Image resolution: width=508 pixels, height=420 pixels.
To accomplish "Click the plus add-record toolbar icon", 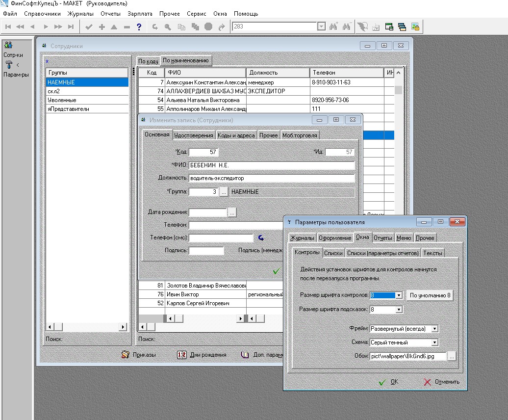I will click(x=102, y=27).
